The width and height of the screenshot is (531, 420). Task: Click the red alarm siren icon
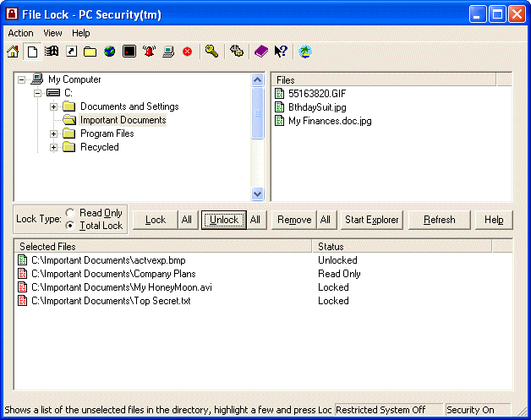point(149,52)
